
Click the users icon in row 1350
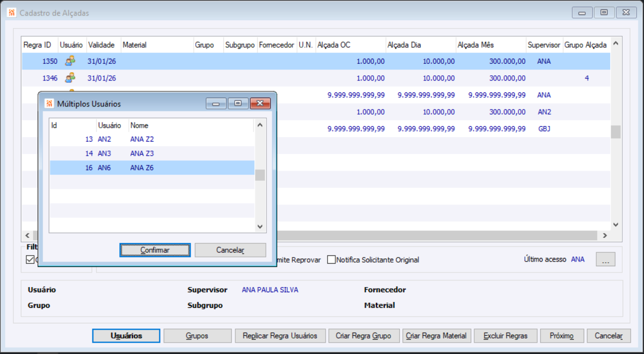tap(70, 61)
